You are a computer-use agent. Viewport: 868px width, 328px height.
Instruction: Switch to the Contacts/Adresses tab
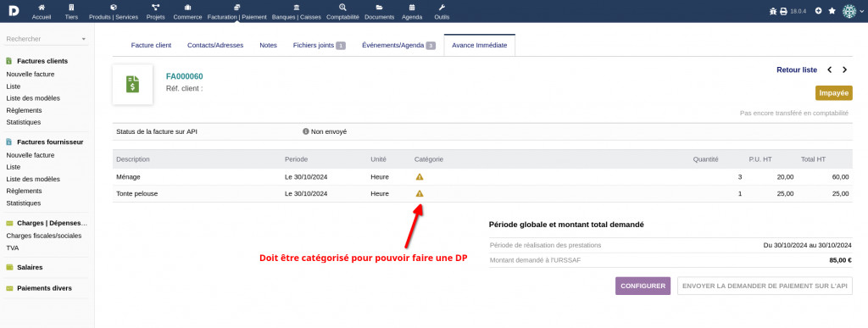pyautogui.click(x=215, y=46)
